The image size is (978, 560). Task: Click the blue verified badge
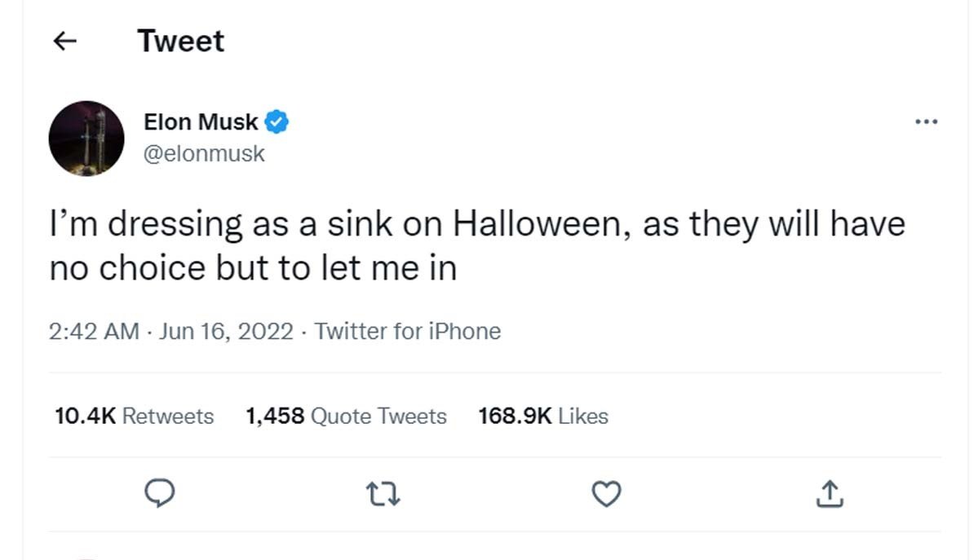point(277,123)
